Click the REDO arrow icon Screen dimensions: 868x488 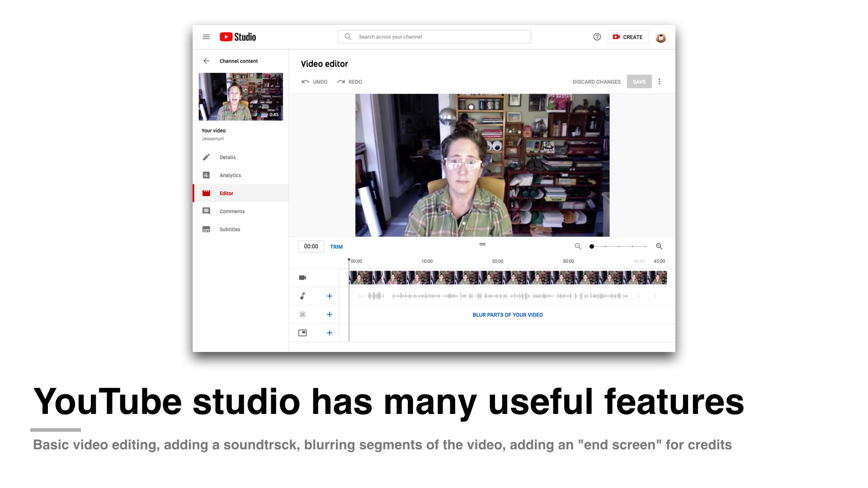tap(341, 82)
